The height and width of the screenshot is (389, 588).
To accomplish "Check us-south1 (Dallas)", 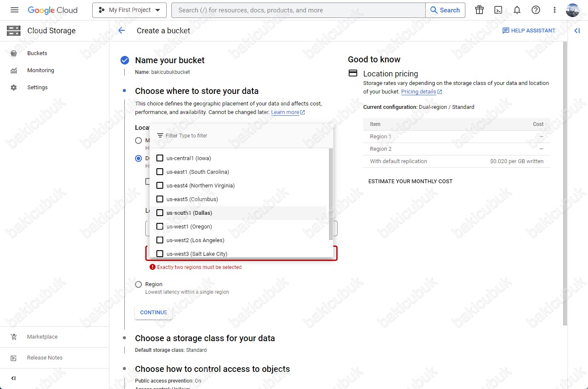I will coord(160,213).
